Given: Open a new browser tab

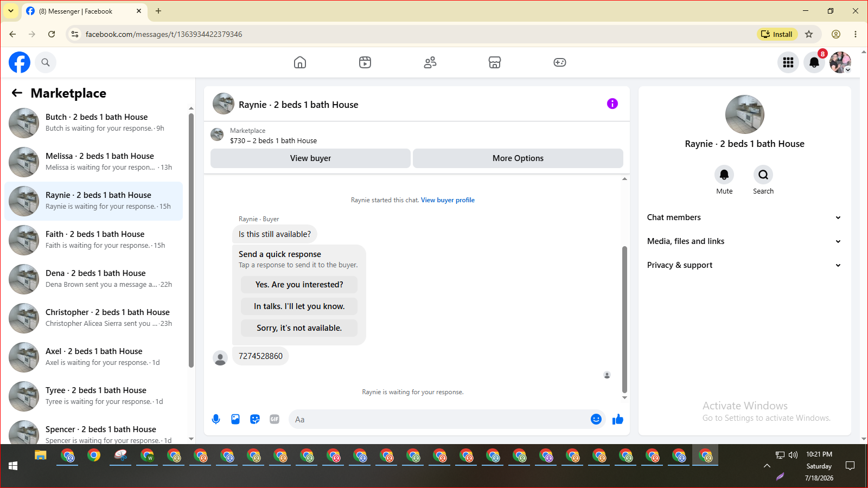Looking at the screenshot, I should (x=158, y=11).
